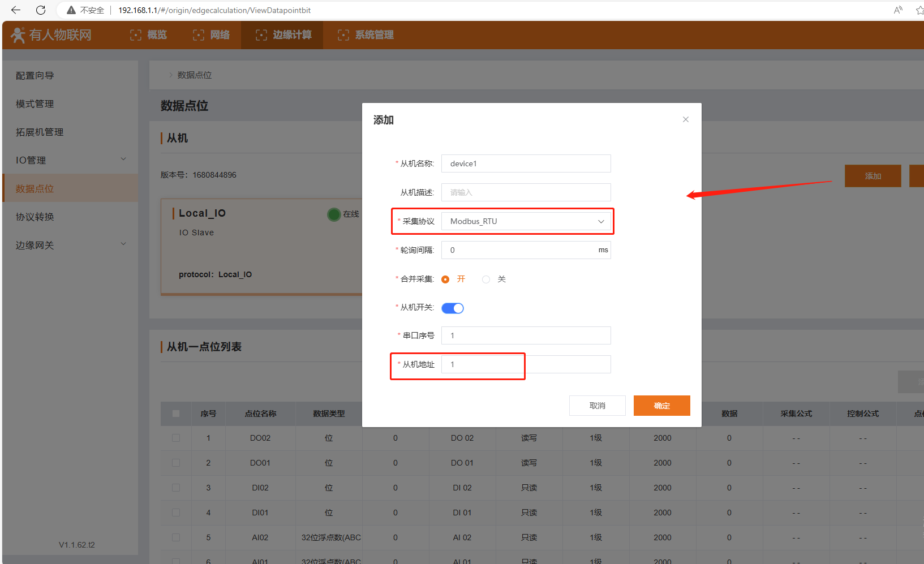924x564 pixels.
Task: Check the row checkbox for DI01
Action: [x=176, y=513]
